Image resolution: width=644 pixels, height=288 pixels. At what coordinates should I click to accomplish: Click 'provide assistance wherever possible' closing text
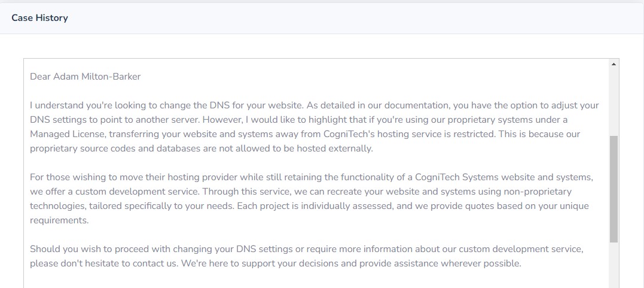(441, 263)
